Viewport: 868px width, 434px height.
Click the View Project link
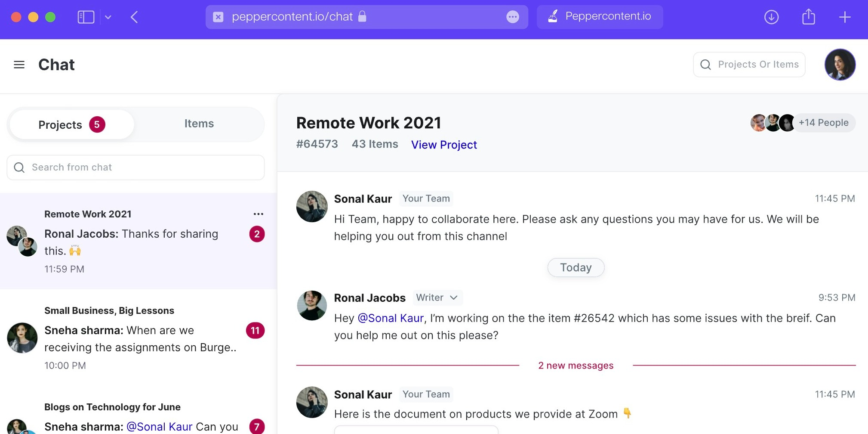tap(444, 145)
